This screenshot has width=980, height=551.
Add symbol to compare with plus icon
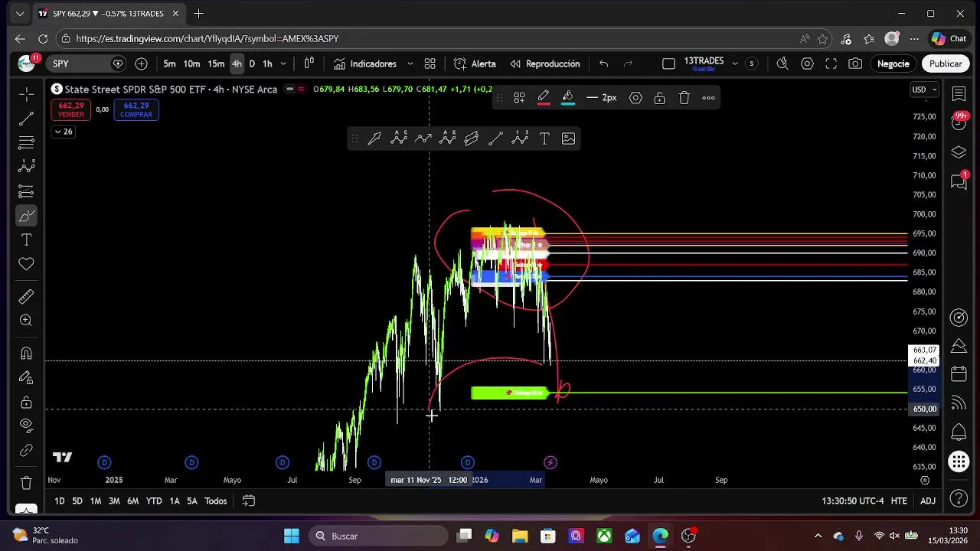(x=142, y=64)
